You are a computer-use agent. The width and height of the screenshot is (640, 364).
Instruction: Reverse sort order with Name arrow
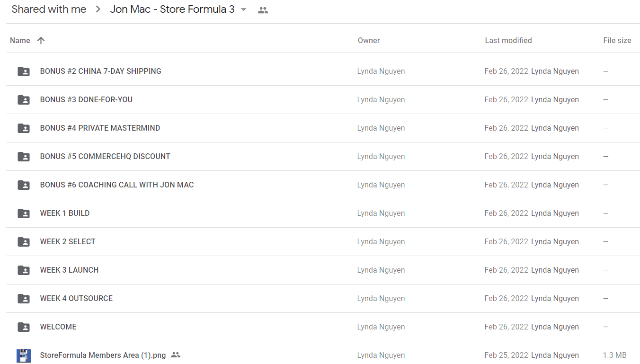click(x=41, y=41)
